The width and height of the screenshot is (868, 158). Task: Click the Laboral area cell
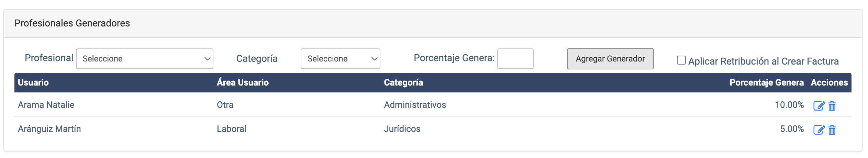[x=232, y=129]
